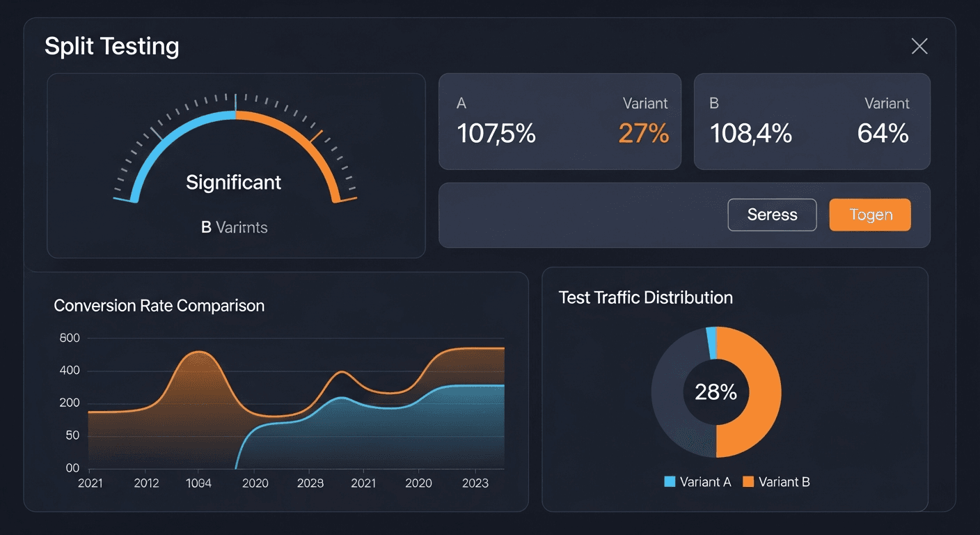980x535 pixels.
Task: Click the 28% donut chart center
Action: point(716,392)
